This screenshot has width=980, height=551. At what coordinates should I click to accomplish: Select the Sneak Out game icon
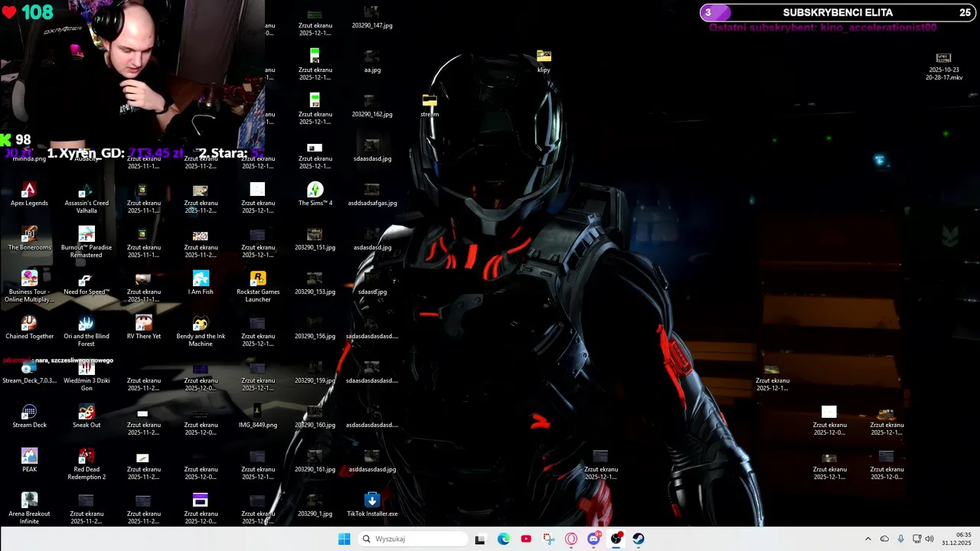click(x=87, y=416)
